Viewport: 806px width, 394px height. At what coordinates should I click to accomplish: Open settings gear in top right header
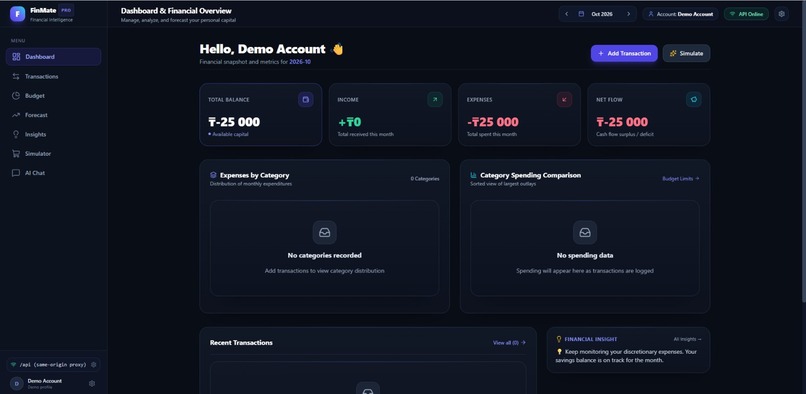[x=782, y=14]
